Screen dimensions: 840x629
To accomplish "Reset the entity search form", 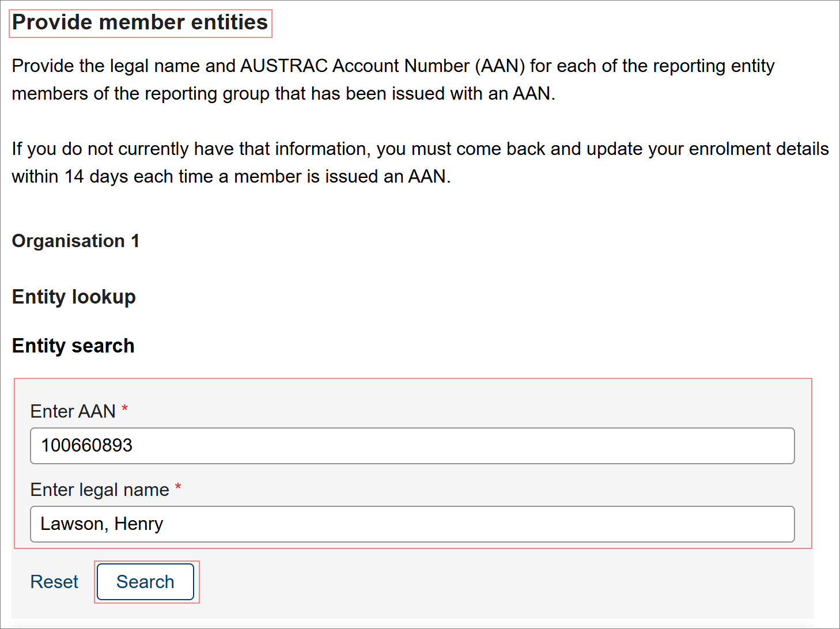I will click(54, 582).
